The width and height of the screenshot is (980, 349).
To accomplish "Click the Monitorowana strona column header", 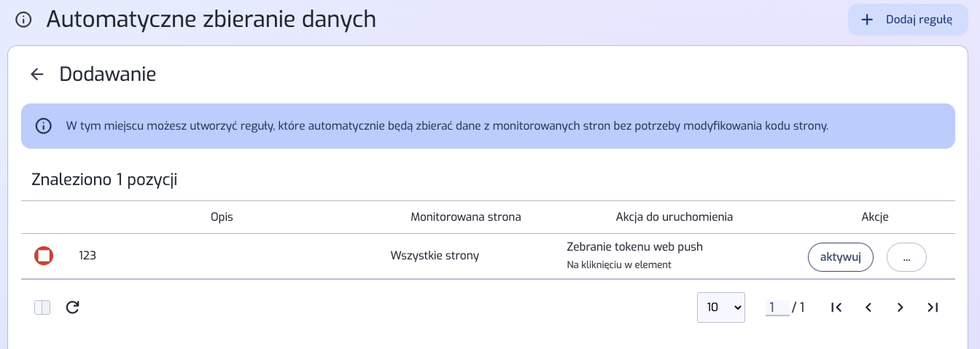I will pos(466,217).
